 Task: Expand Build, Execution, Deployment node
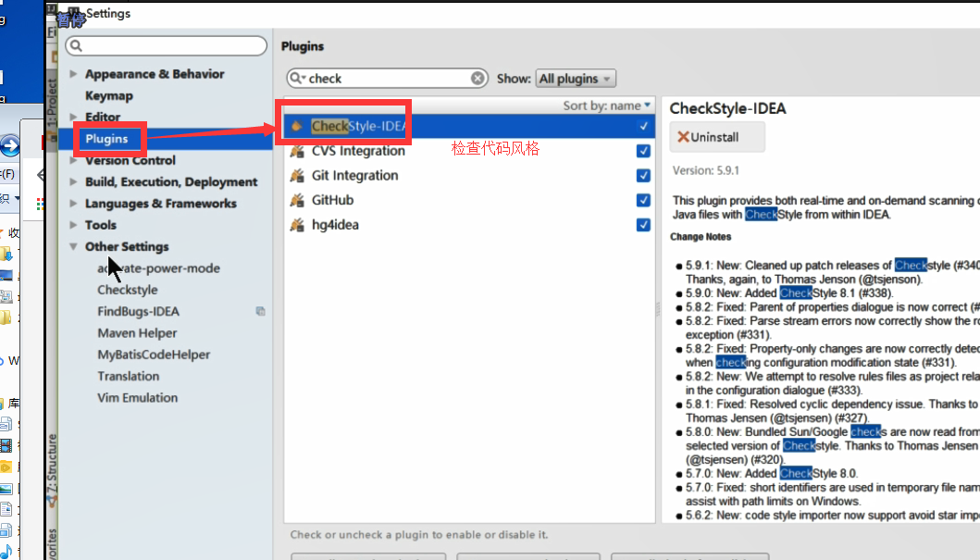click(x=73, y=181)
